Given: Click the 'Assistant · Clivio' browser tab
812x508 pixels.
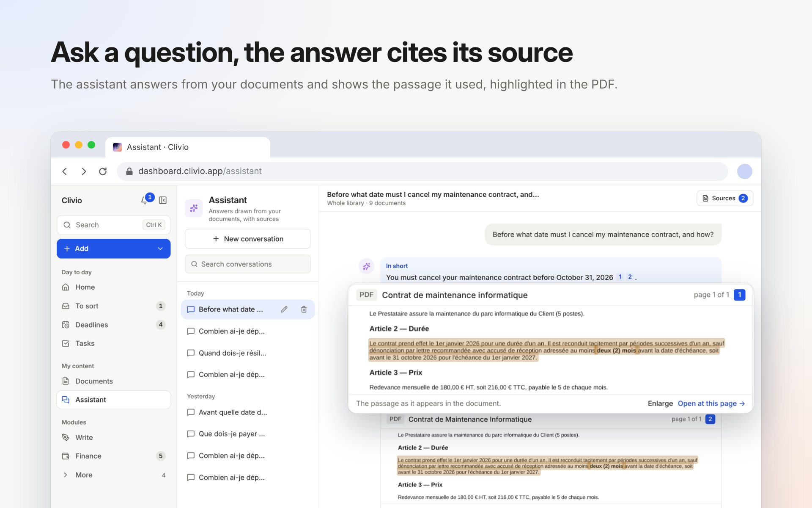Looking at the screenshot, I should click(187, 147).
